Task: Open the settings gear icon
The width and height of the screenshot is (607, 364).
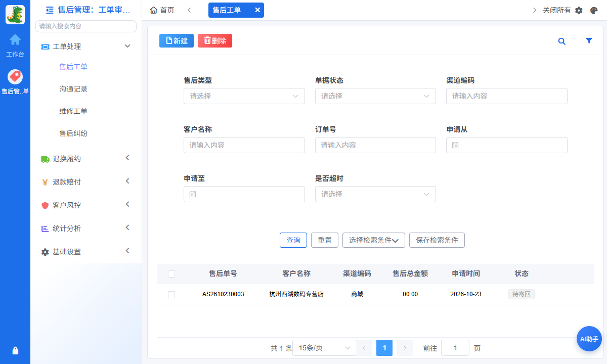Action: click(x=579, y=10)
